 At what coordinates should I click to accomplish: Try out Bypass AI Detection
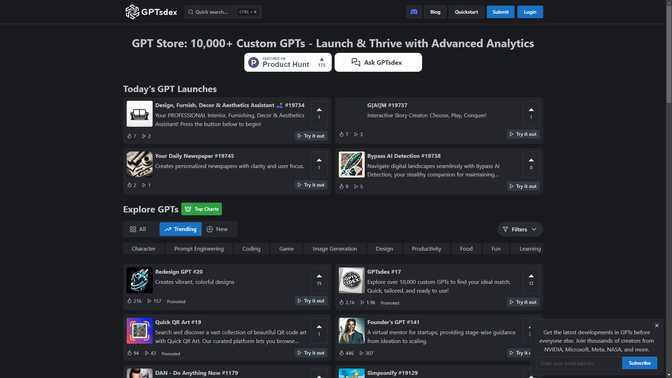[523, 186]
